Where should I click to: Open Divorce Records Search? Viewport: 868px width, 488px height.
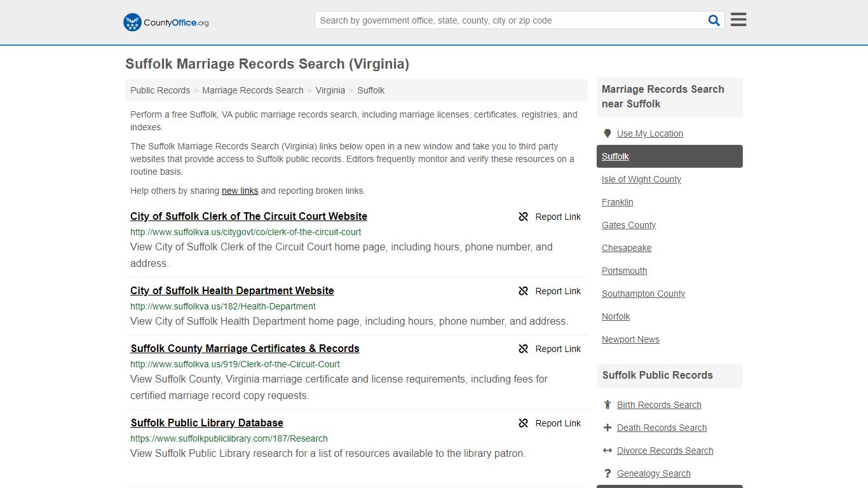click(665, 451)
